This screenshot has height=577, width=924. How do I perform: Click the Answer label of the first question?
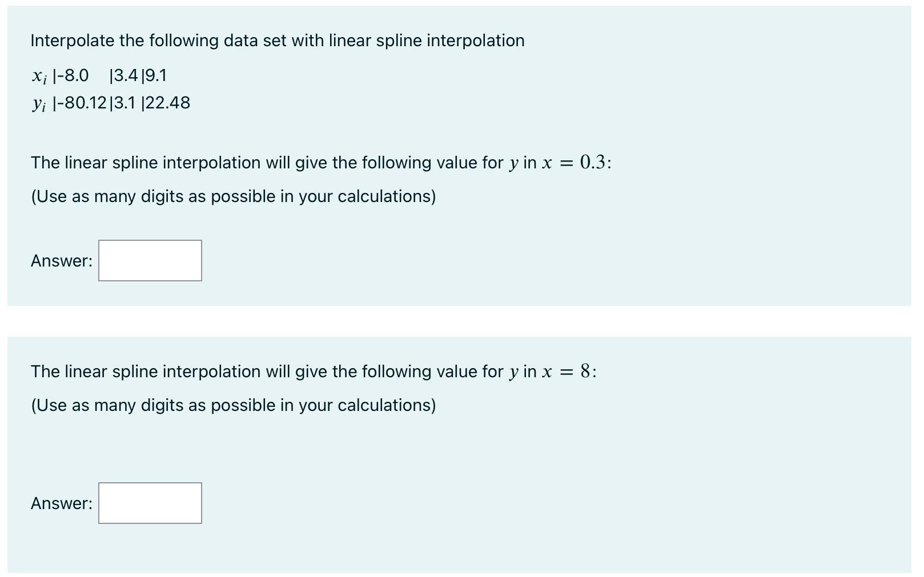tap(61, 261)
